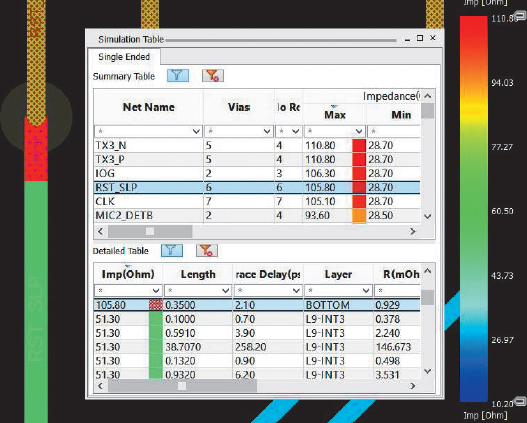
Task: Click red swatch in TX3_N row
Action: click(x=359, y=145)
